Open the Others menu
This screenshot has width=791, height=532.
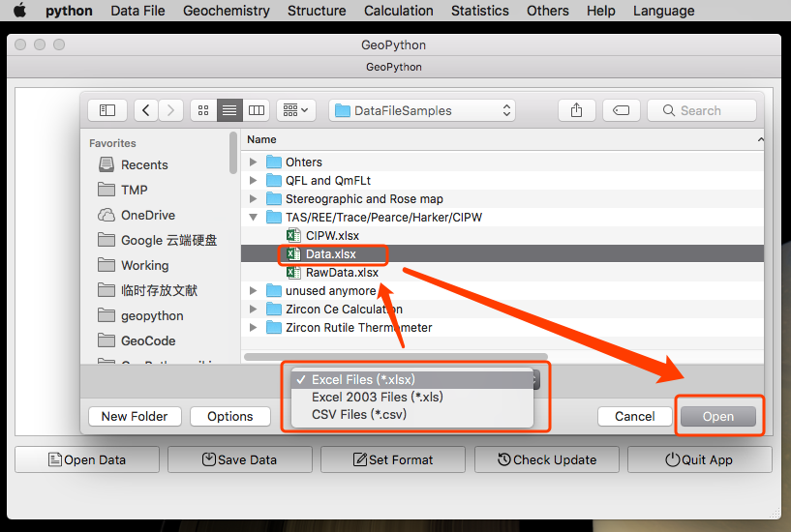click(x=548, y=11)
